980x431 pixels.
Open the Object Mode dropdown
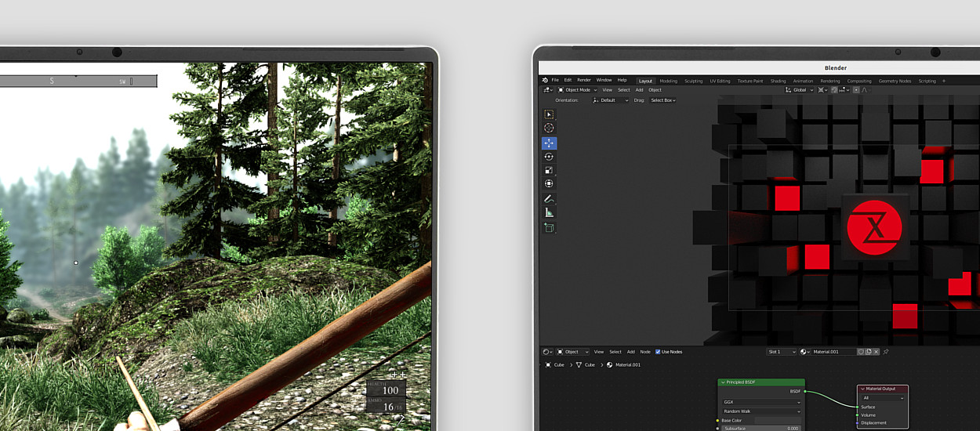pos(577,90)
